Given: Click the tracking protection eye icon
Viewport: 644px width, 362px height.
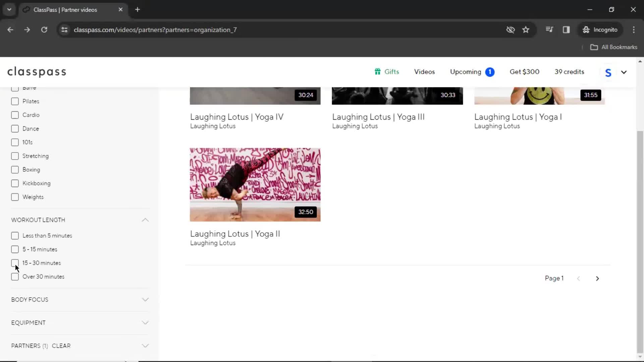Looking at the screenshot, I should pyautogui.click(x=511, y=30).
